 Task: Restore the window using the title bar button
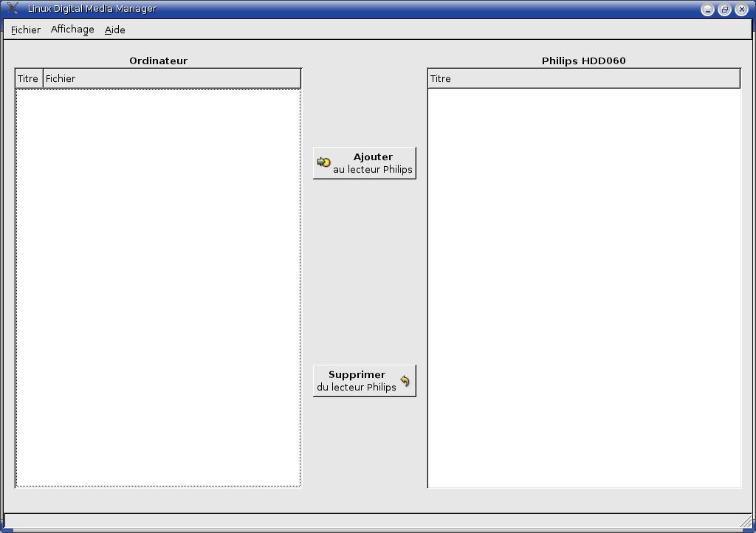[724, 10]
